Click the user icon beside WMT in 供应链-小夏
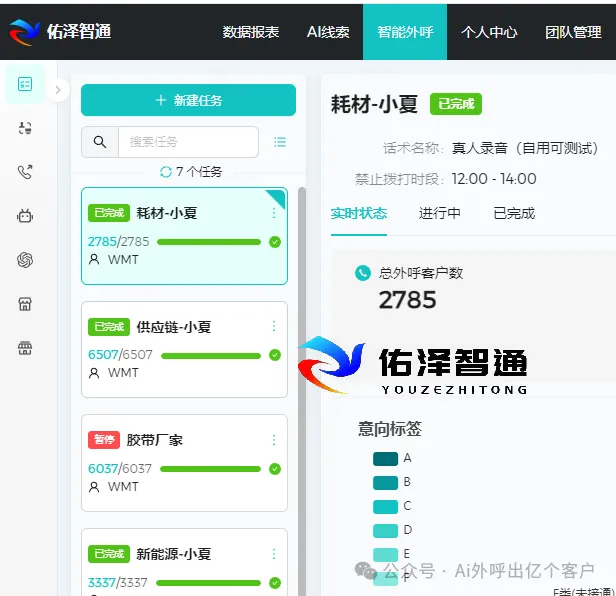 coord(94,372)
